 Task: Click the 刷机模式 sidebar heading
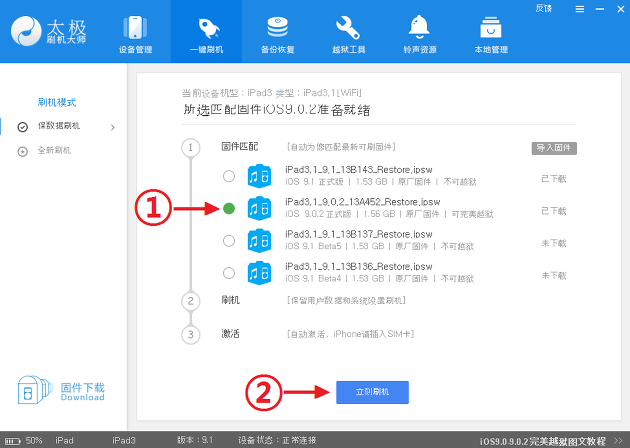[57, 102]
